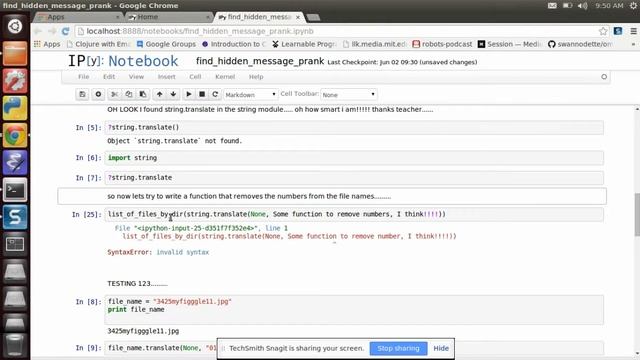
Task: Open the llk.media.mit.edu bookmark
Action: [375, 44]
